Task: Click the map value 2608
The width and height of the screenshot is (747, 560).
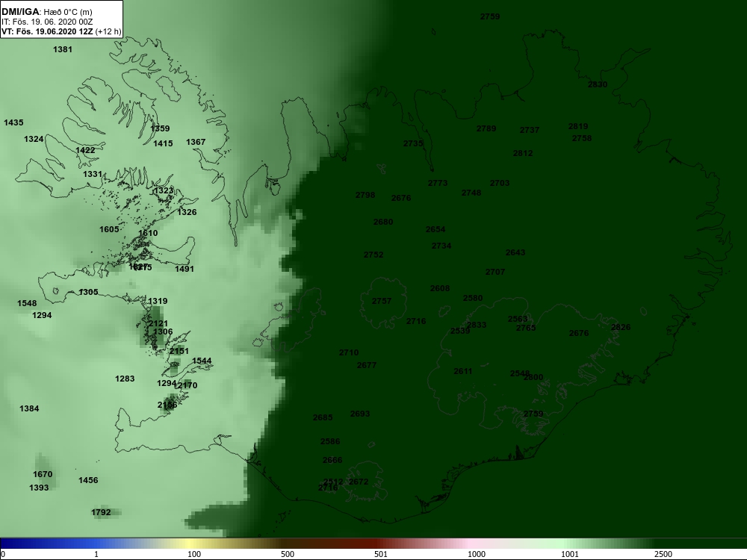Action: 440,288
